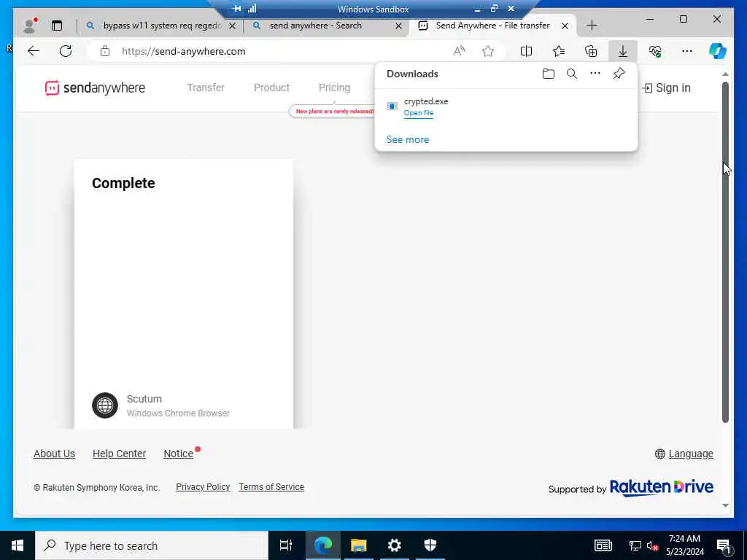Add page to favorites star icon
The image size is (747, 560).
point(488,51)
